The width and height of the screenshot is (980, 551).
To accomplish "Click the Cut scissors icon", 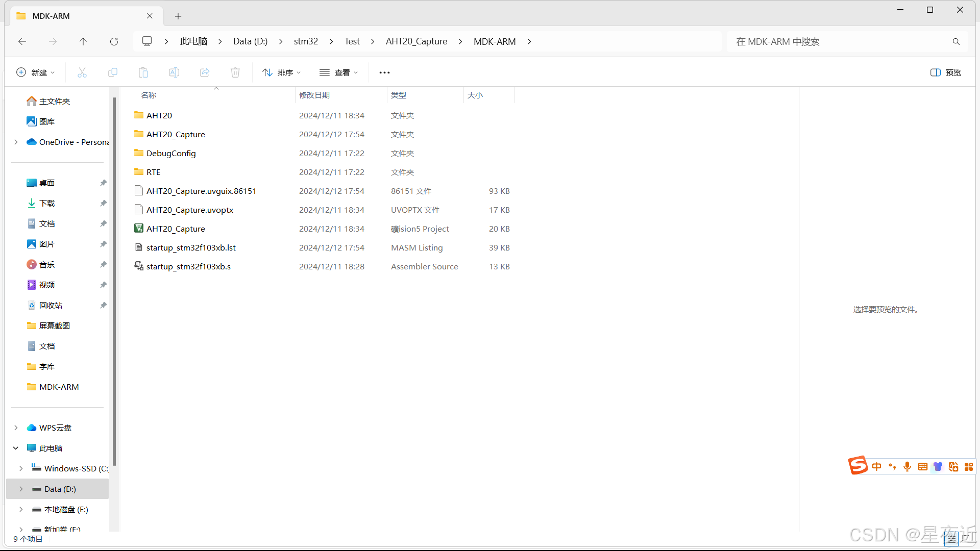I will pos(82,72).
